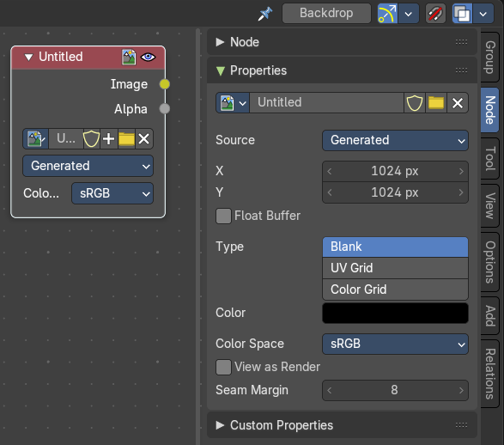Image resolution: width=504 pixels, height=445 pixels.
Task: Click drag grip dots on Custom Properties panel
Action: click(x=461, y=425)
